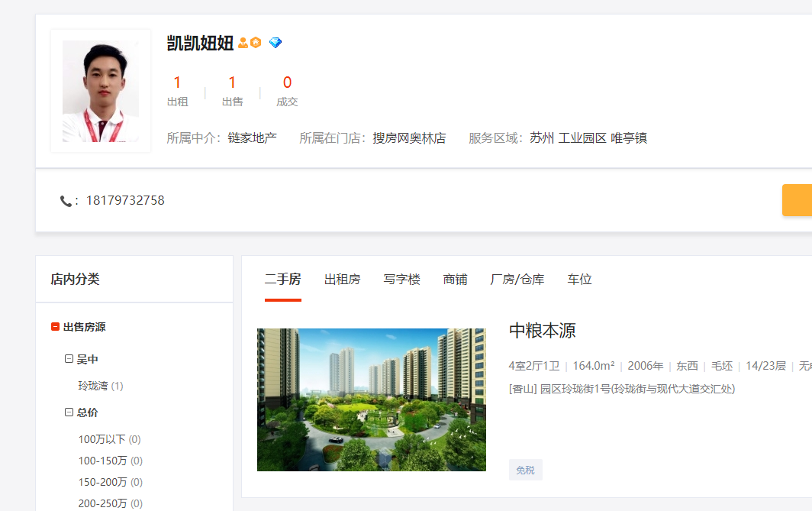Collapse the 吴中 district group

69,359
